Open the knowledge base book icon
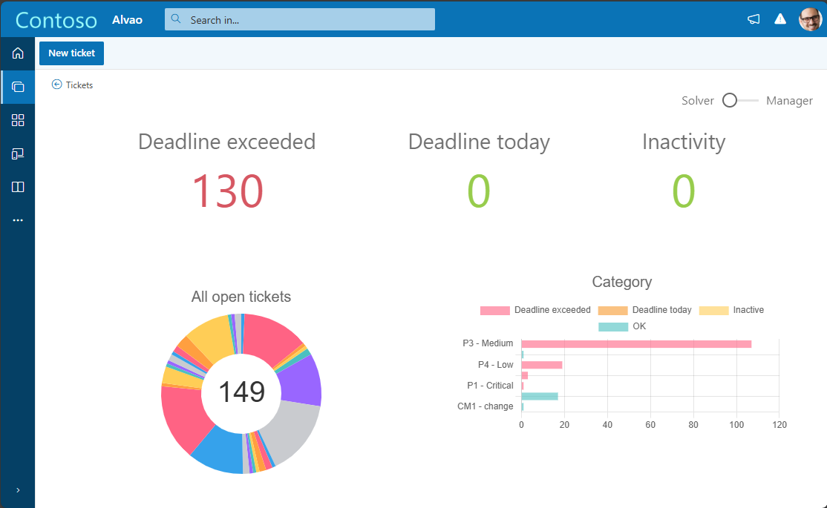This screenshot has width=827, height=508. [17, 187]
